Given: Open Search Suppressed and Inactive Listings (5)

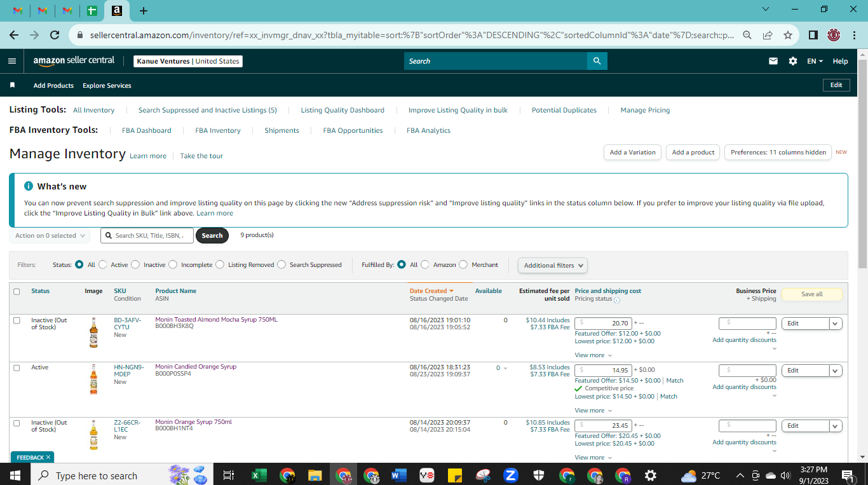Looking at the screenshot, I should tap(208, 110).
